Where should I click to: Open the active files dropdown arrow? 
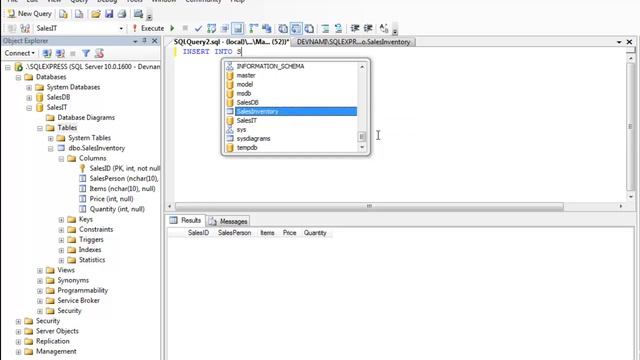[619, 42]
